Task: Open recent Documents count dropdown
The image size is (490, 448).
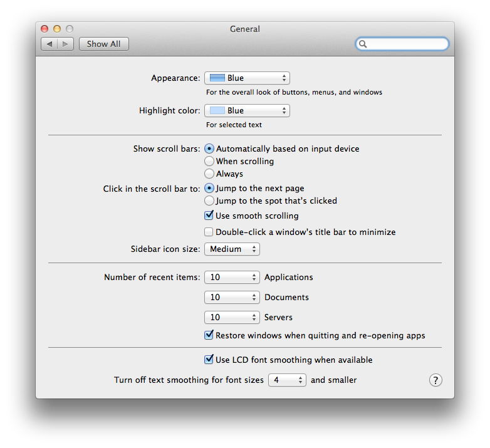Action: (x=232, y=298)
